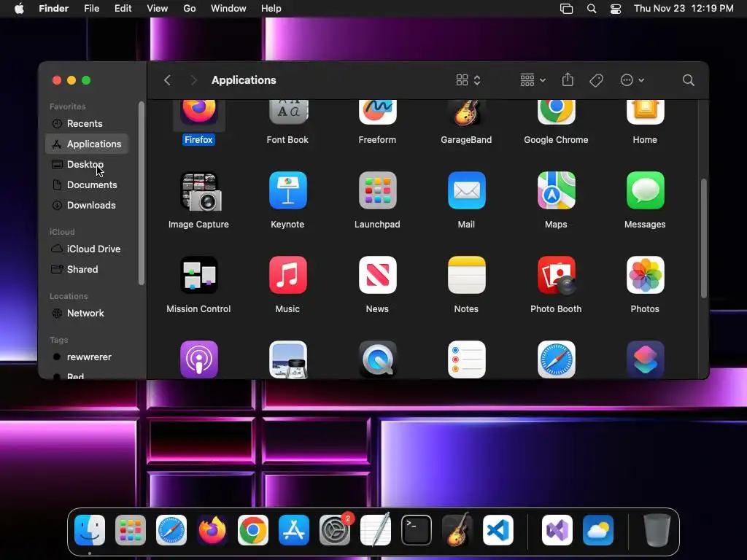Select Network under Locations
Screen dimensions: 747x560
point(87,314)
